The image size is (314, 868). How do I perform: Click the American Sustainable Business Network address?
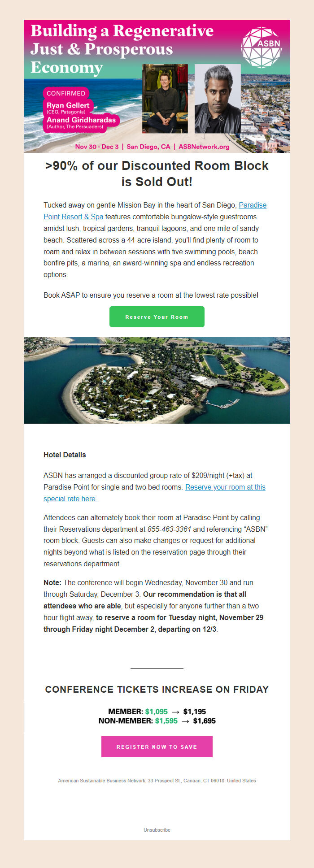pyautogui.click(x=157, y=781)
